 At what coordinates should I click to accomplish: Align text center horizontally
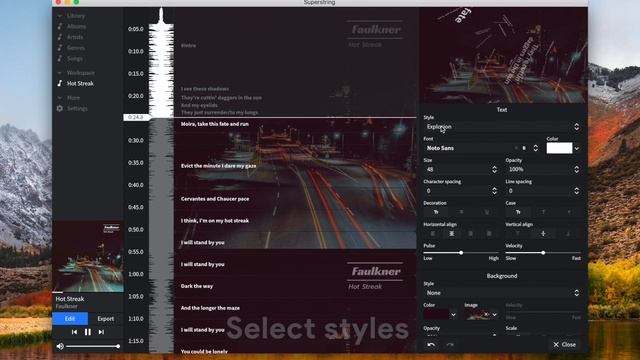click(x=451, y=234)
